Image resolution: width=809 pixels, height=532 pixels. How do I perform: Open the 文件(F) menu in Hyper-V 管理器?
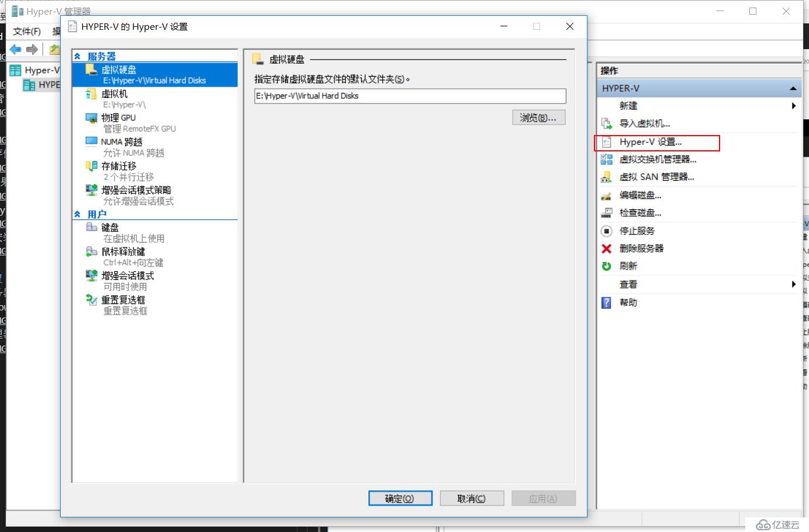point(27,31)
